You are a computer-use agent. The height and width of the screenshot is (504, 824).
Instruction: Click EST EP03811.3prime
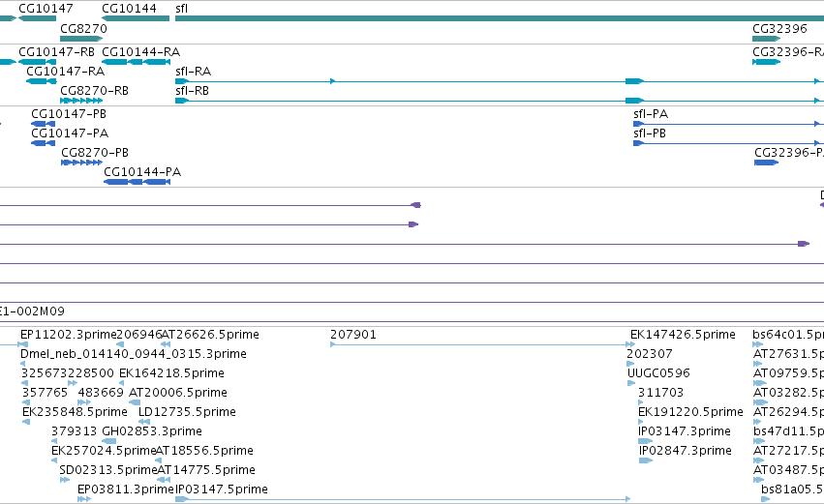(126, 489)
